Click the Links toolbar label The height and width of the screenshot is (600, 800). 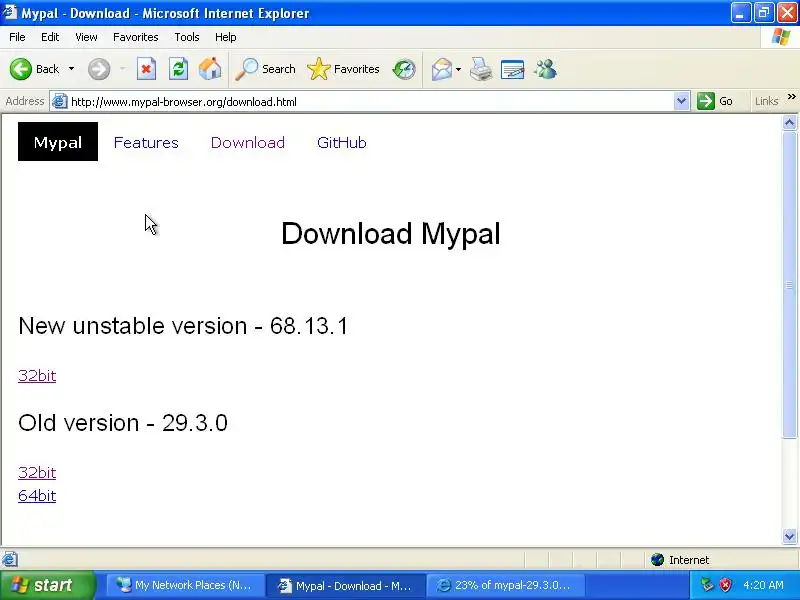[x=766, y=101]
